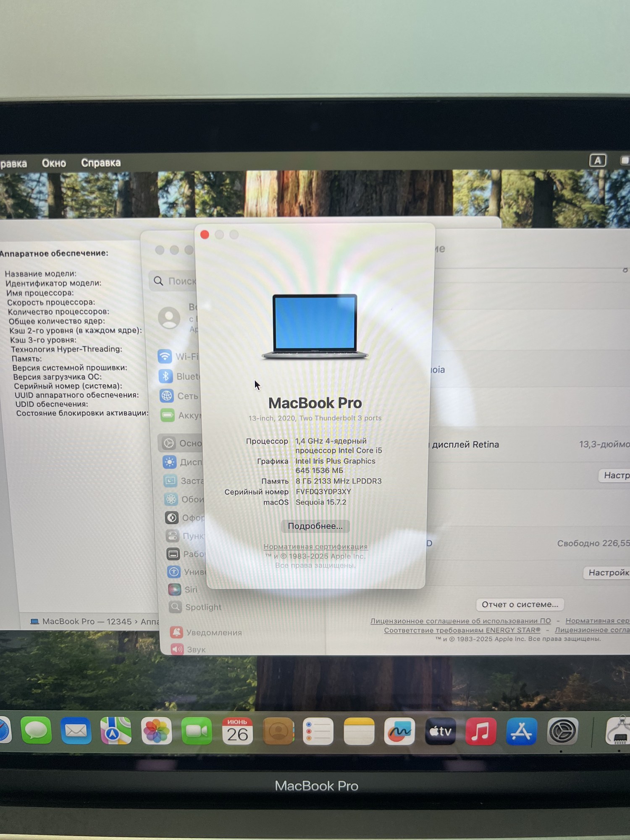Click the Apple ID account avatar
This screenshot has height=840, width=630.
169,318
